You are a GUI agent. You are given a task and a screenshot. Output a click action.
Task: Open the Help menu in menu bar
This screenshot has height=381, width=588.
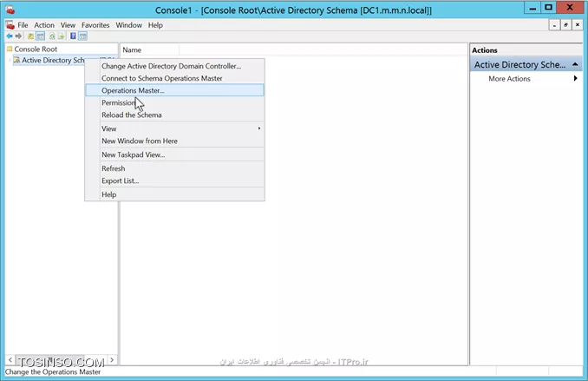155,25
